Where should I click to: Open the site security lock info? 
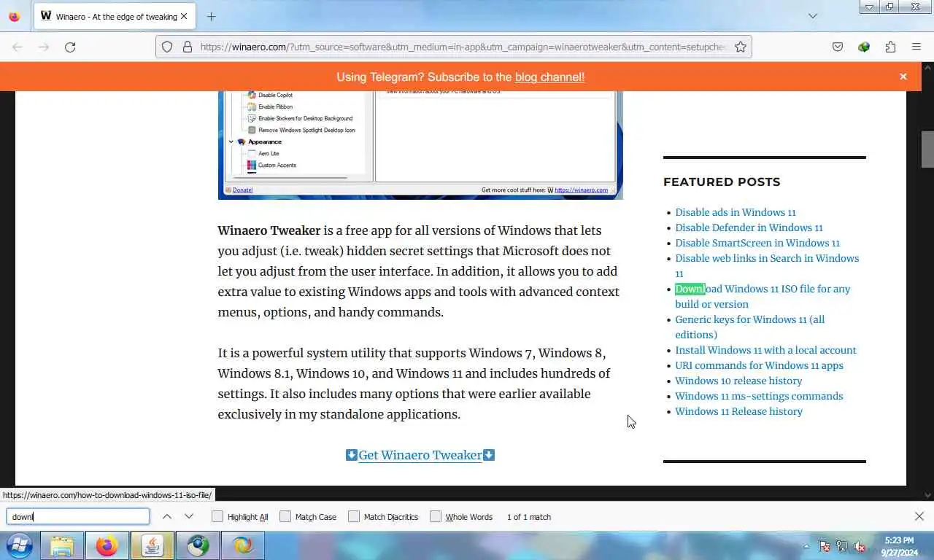click(x=188, y=47)
